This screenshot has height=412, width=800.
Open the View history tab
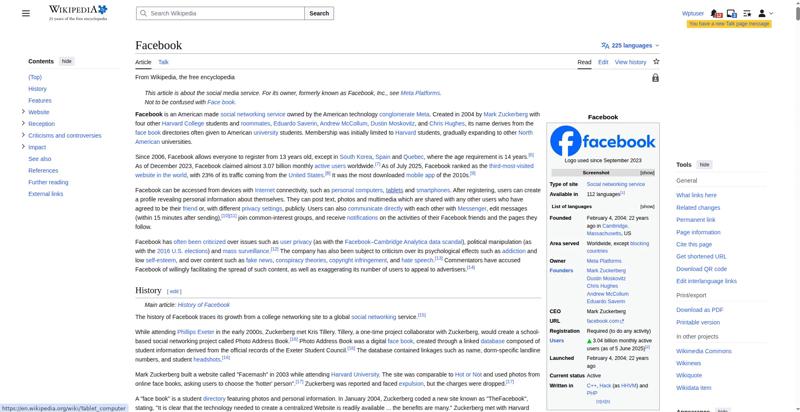(630, 62)
